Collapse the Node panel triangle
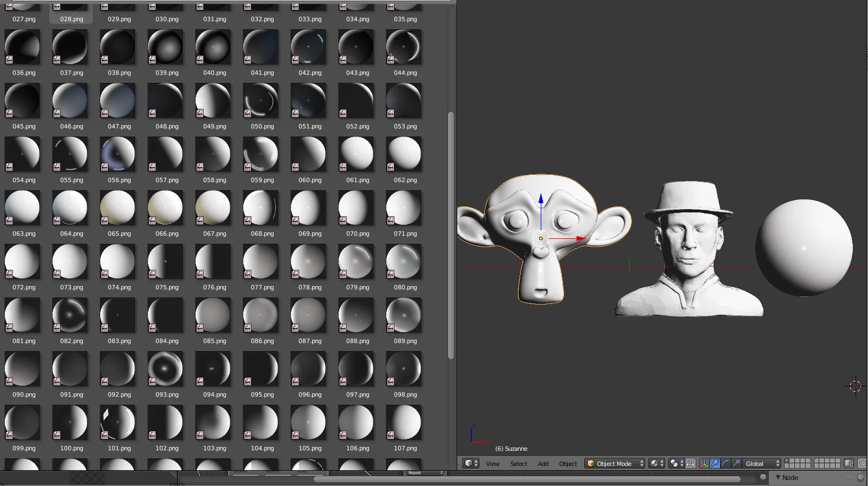868x486 pixels. 778,477
